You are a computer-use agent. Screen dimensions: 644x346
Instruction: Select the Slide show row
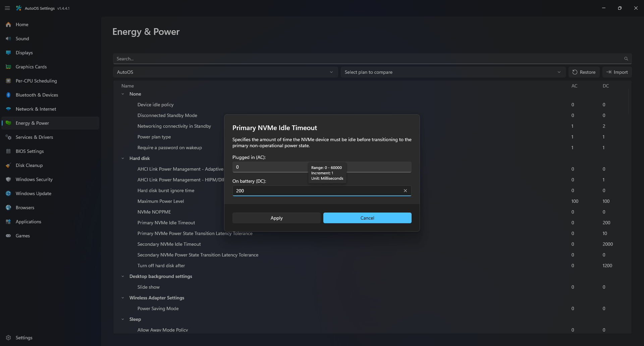pyautogui.click(x=372, y=287)
